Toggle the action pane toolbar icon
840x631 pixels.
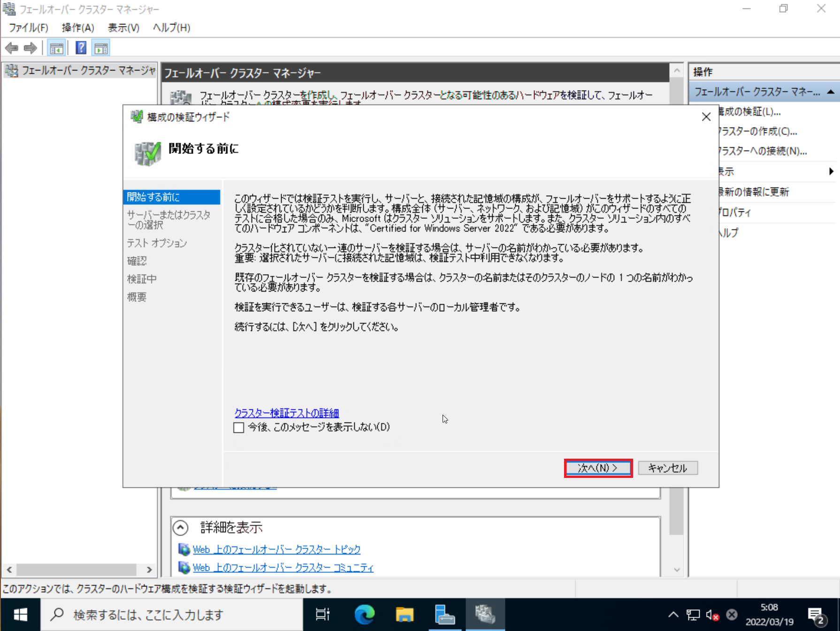tap(100, 47)
